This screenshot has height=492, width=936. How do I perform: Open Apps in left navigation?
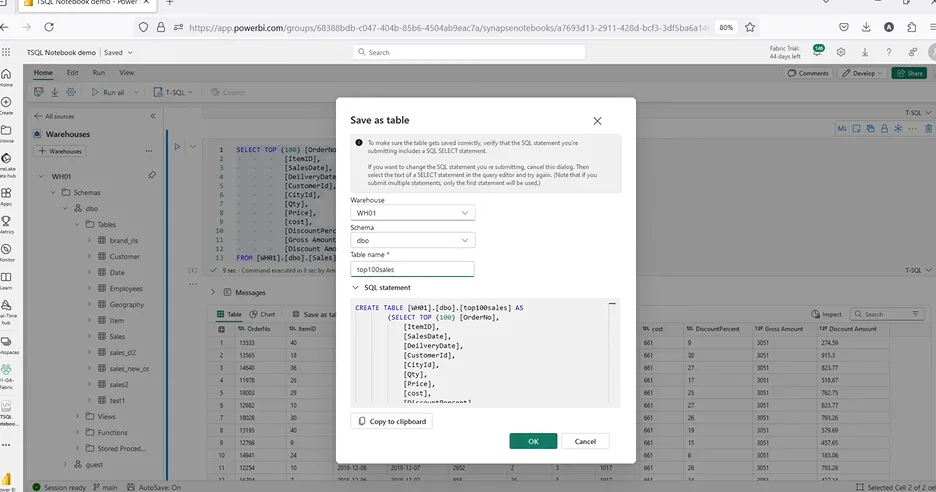(6, 196)
